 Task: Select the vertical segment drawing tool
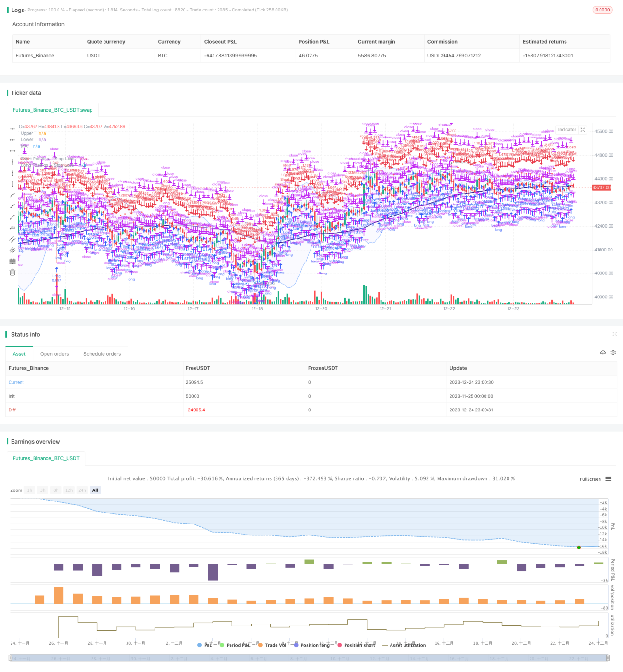tap(12, 184)
